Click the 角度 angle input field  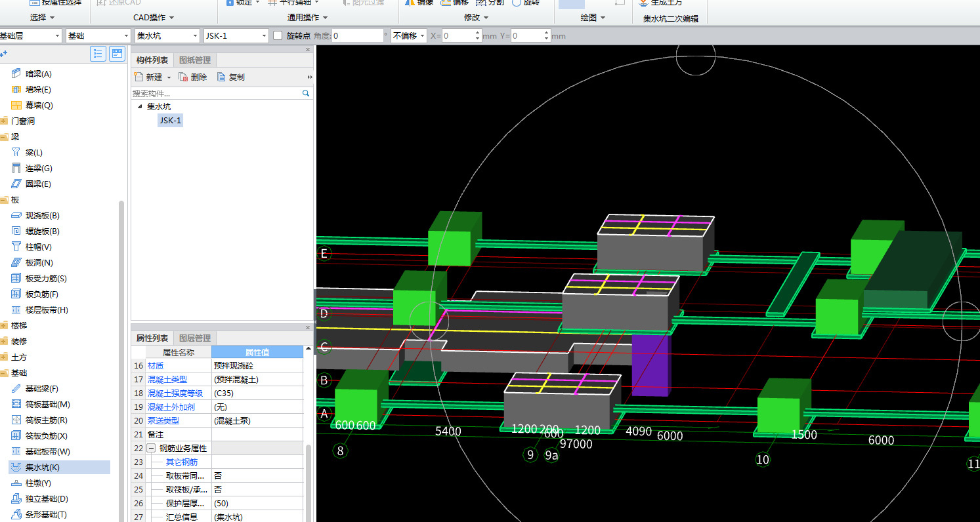358,35
